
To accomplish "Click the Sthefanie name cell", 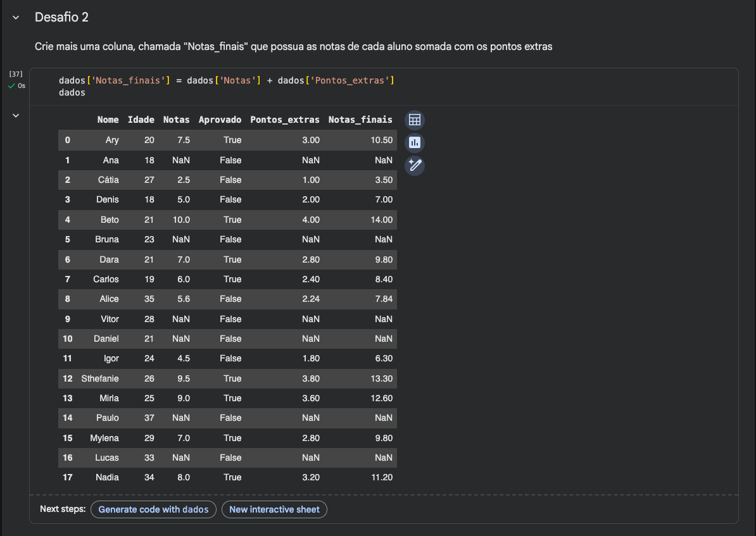I will point(100,378).
